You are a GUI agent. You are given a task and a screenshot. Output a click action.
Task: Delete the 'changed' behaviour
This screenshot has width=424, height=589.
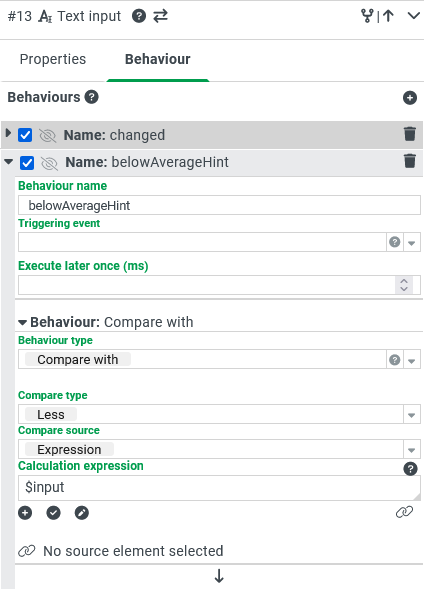[x=410, y=134]
